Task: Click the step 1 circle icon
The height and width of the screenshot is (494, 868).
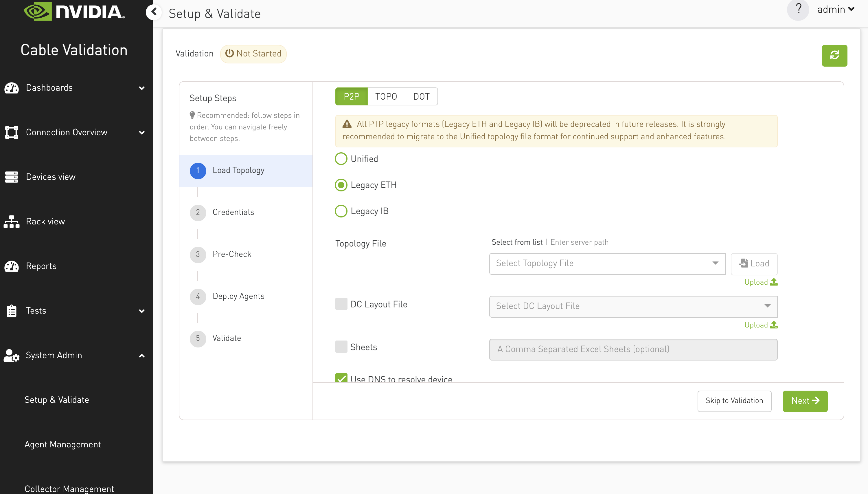Action: (x=198, y=171)
